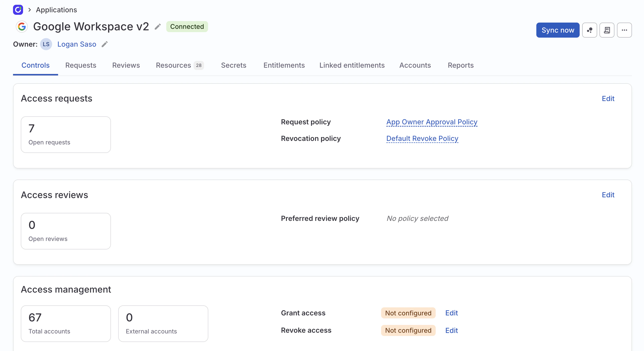Edit the Grant access configuration

(x=451, y=313)
